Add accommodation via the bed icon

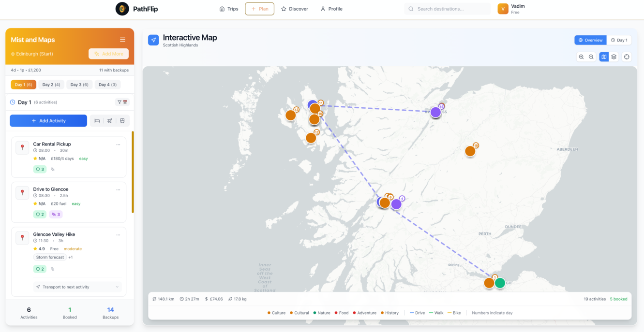pos(97,121)
